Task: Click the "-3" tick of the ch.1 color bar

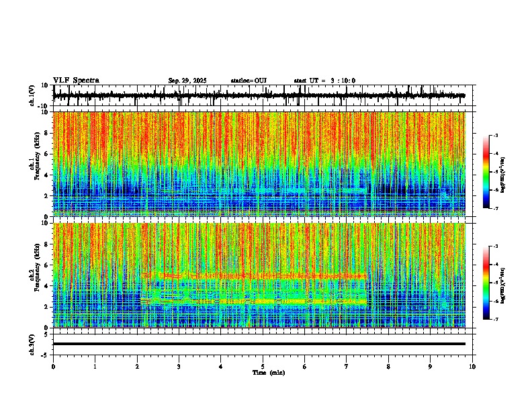Action: point(495,135)
